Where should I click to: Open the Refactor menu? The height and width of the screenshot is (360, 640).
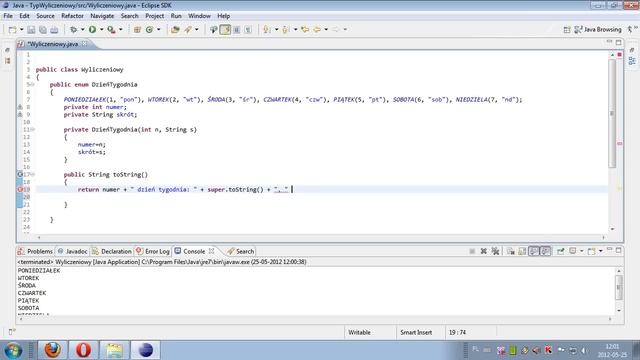72,16
